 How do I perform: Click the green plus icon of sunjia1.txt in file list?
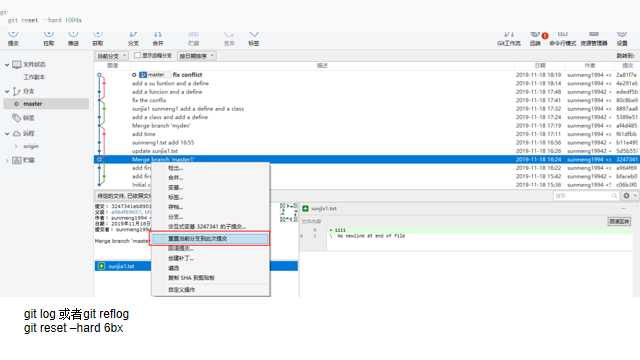[102, 266]
